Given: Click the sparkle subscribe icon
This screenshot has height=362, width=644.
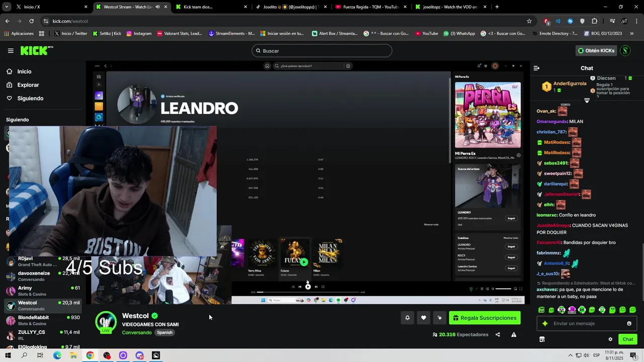Looking at the screenshot, I should tap(439, 318).
